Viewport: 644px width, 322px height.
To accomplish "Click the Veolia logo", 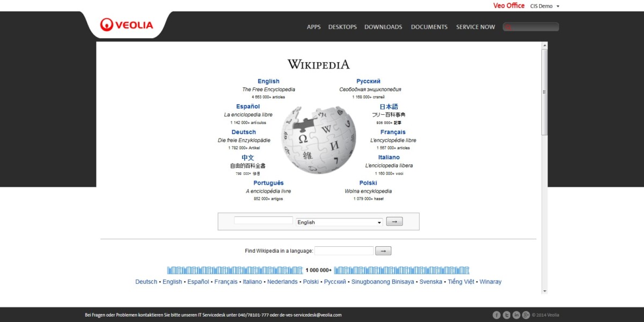I will (127, 25).
